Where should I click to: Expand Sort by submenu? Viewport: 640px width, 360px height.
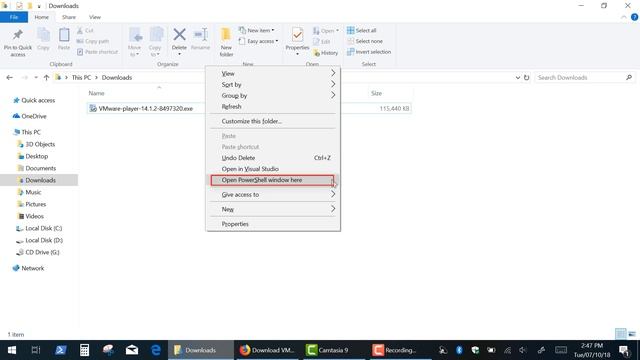[273, 84]
